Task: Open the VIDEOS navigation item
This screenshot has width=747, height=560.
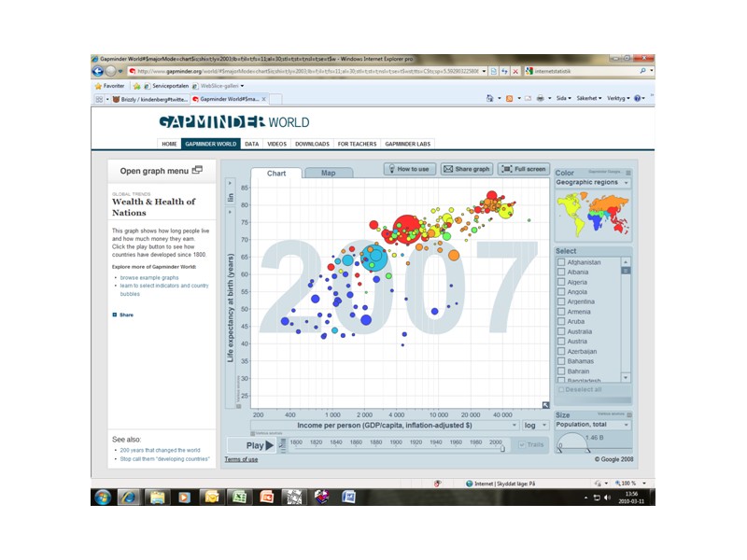Action: (276, 144)
